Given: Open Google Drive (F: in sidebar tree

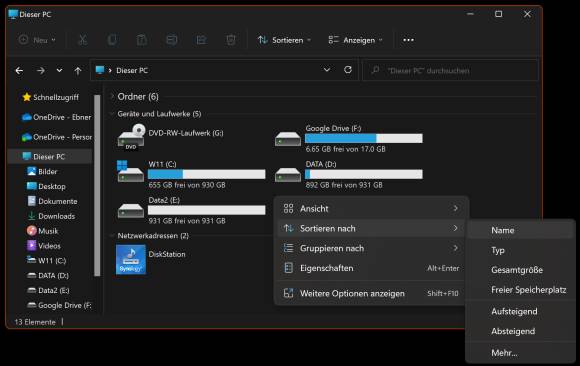Looking at the screenshot, I should [x=59, y=305].
